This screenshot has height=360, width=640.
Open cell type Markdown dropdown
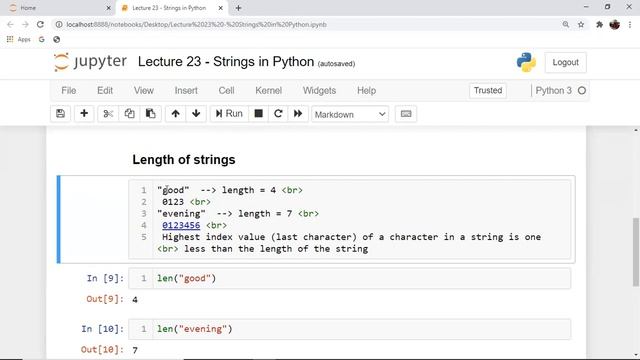[350, 114]
